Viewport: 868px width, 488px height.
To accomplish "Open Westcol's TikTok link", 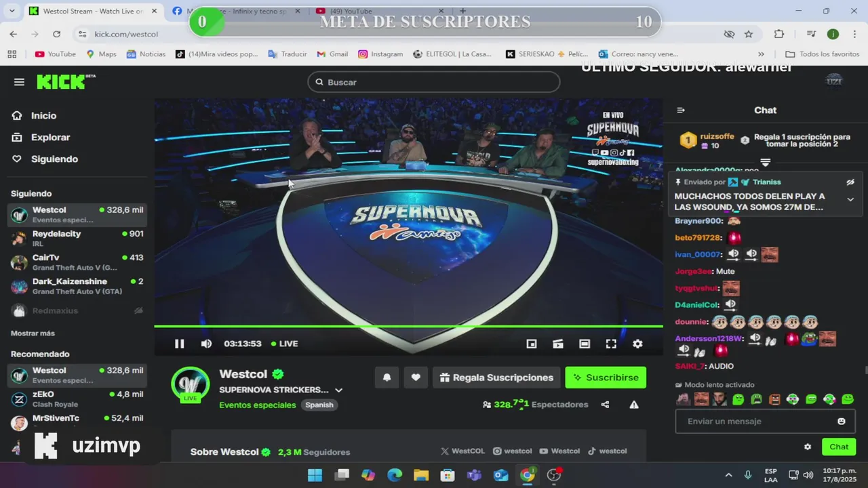I will [607, 451].
